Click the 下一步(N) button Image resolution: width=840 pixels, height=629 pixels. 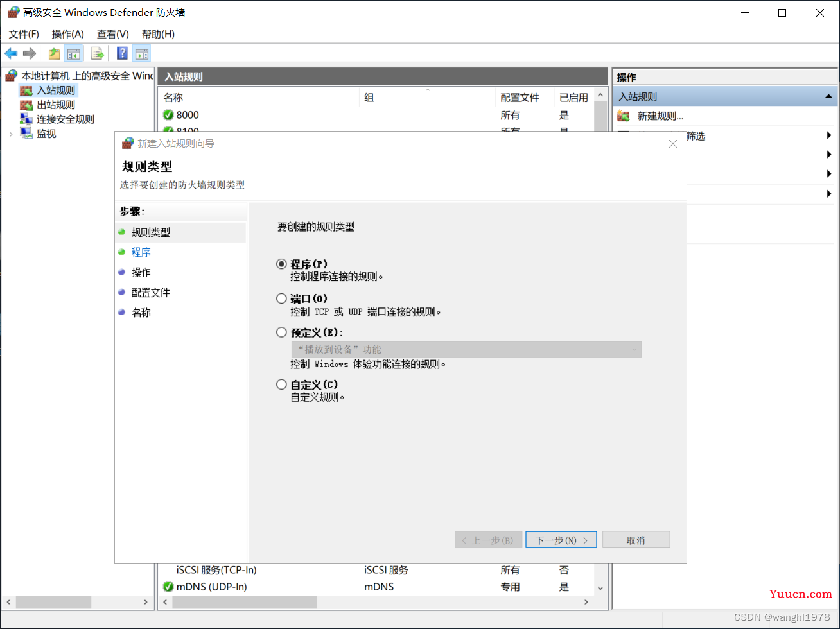561,540
